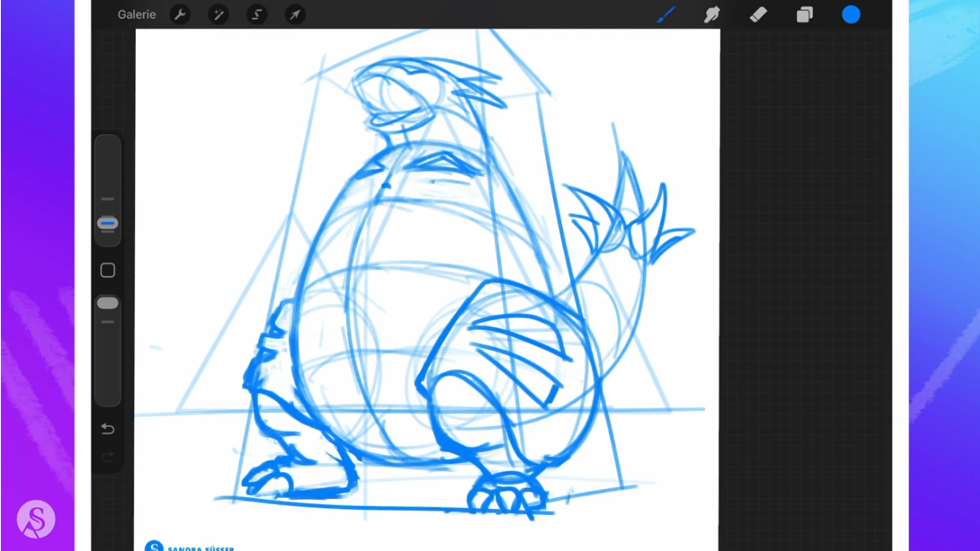Open the Actions wrench menu
This screenshot has width=980, height=551.
click(x=180, y=14)
